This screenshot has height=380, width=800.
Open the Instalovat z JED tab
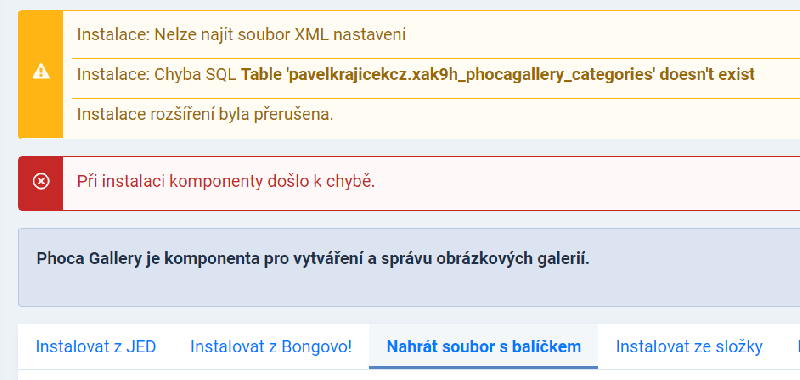pyautogui.click(x=96, y=347)
